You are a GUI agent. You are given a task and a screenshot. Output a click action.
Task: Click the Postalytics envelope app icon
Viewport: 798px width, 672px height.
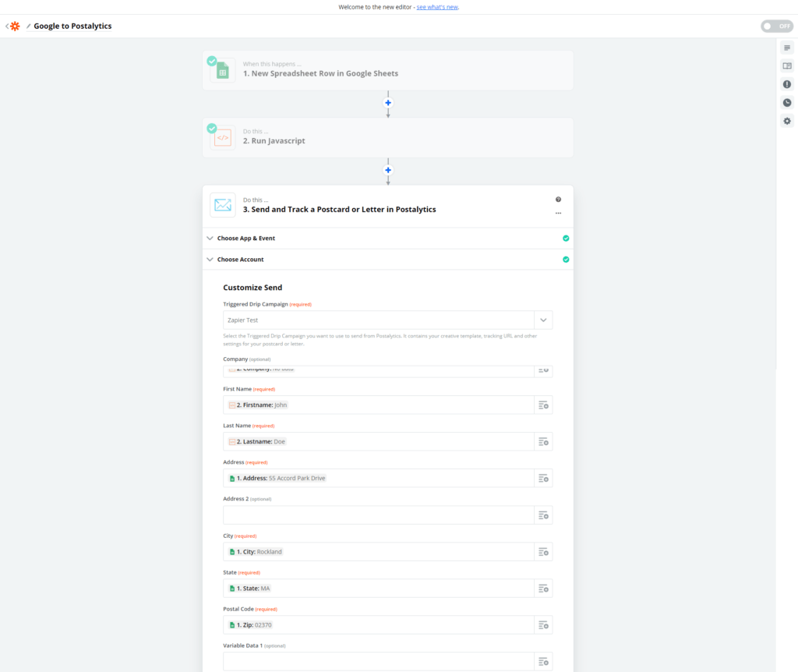point(222,205)
